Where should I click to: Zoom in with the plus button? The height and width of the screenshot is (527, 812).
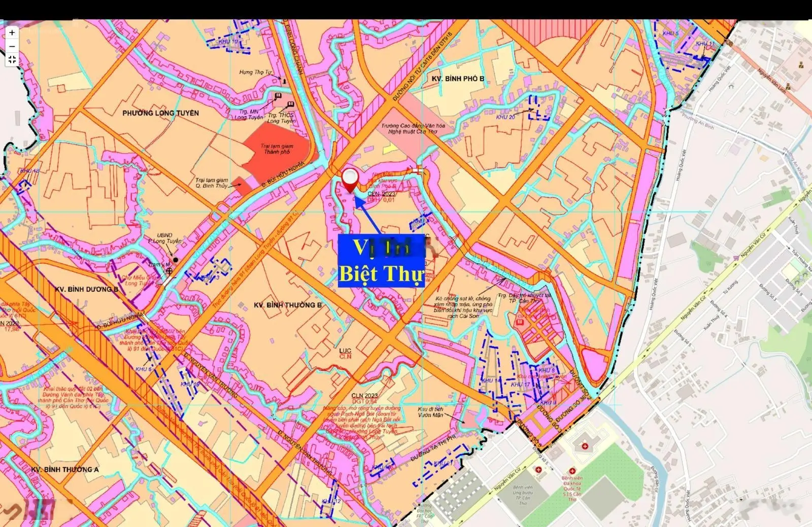[12, 32]
